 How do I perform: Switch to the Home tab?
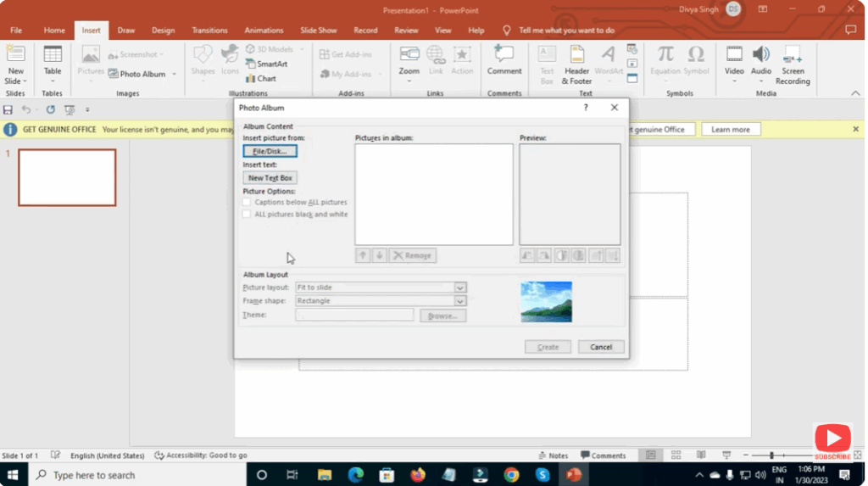(x=54, y=31)
